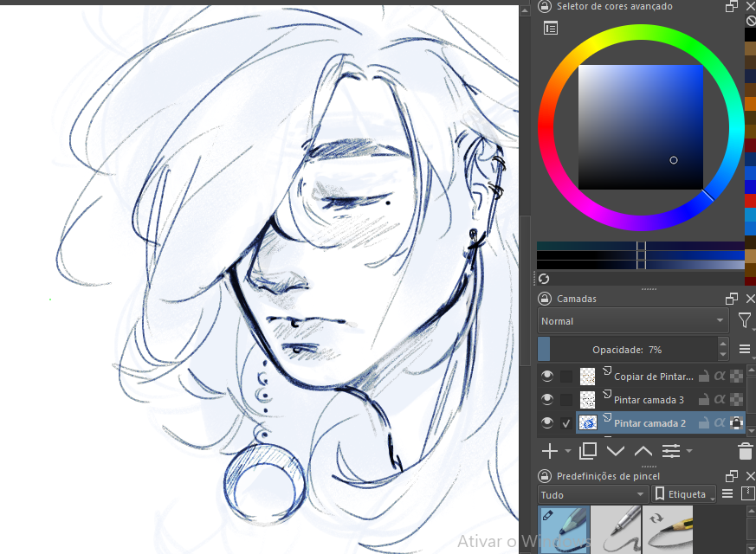Image resolution: width=756 pixels, height=554 pixels.
Task: Hide the Copiar de Pintar layer
Action: [546, 376]
